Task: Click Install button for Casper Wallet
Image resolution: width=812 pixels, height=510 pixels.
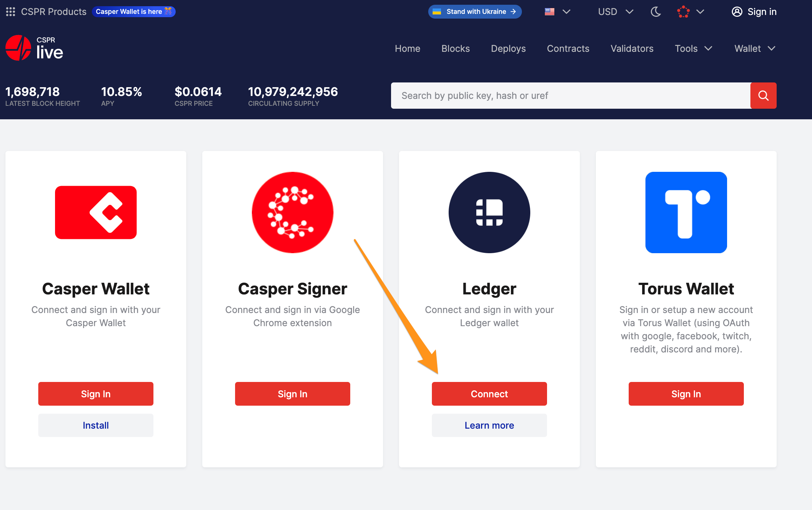Action: pyautogui.click(x=95, y=425)
